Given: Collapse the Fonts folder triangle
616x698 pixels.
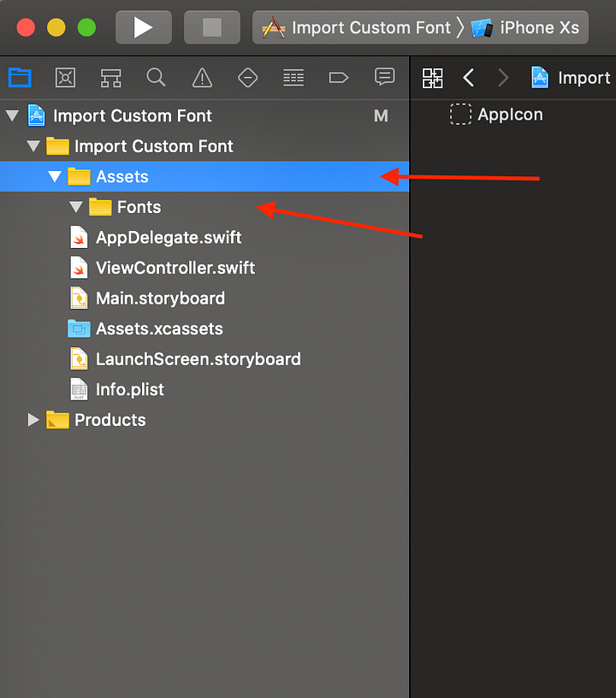Looking at the screenshot, I should [x=76, y=206].
